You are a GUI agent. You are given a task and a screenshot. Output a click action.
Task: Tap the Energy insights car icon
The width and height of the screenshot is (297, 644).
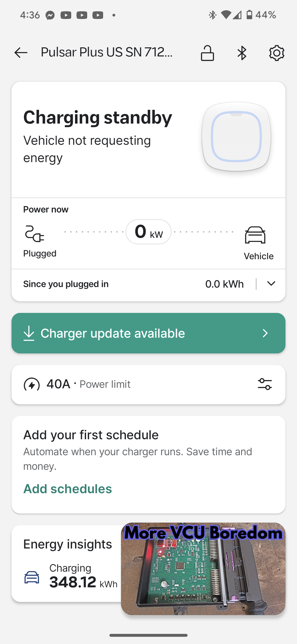point(32,577)
